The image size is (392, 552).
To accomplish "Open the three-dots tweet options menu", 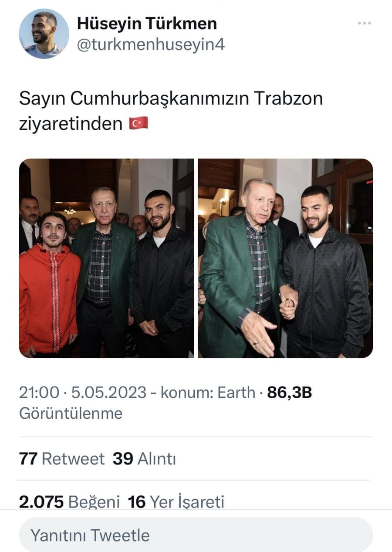I will [364, 24].
